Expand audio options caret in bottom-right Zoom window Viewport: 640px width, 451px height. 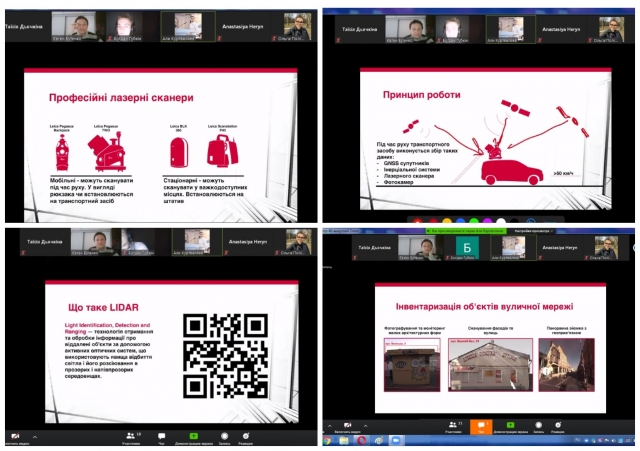(x=330, y=426)
